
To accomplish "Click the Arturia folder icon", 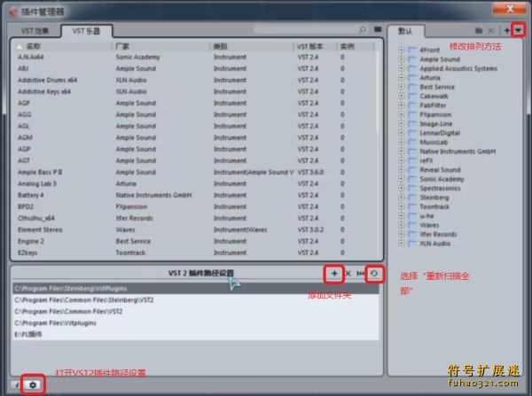I will [412, 78].
